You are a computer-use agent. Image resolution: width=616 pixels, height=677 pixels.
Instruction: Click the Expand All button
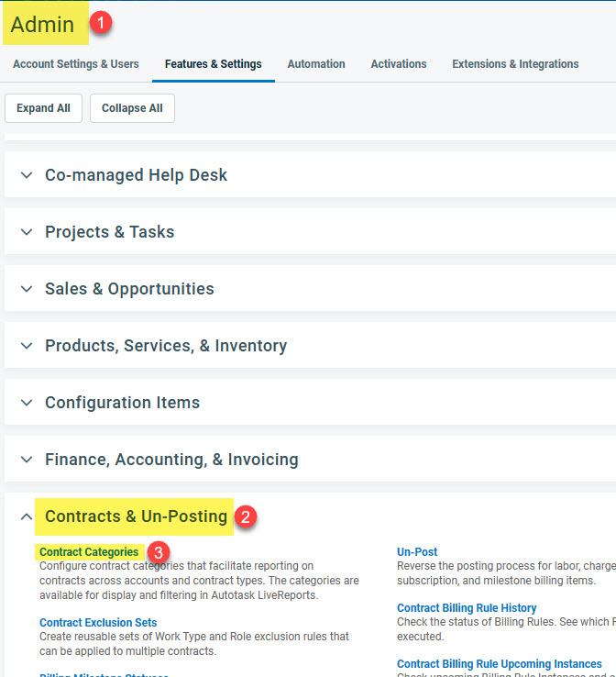coord(43,108)
